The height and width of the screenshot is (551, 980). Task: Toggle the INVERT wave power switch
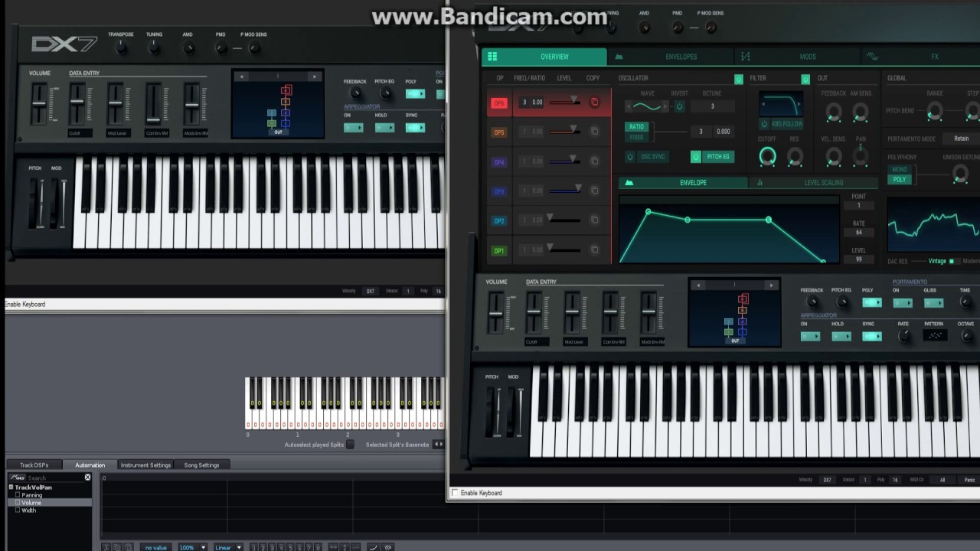pyautogui.click(x=679, y=106)
